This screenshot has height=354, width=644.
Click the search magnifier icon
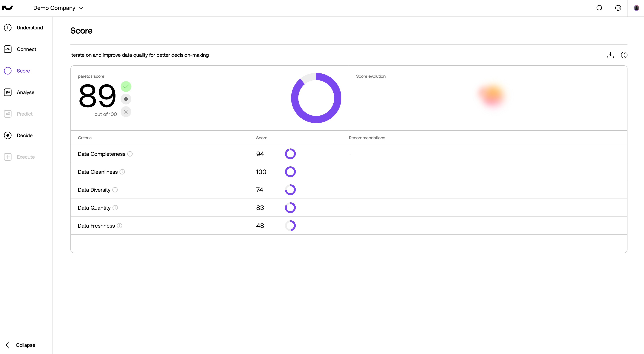[x=599, y=8]
